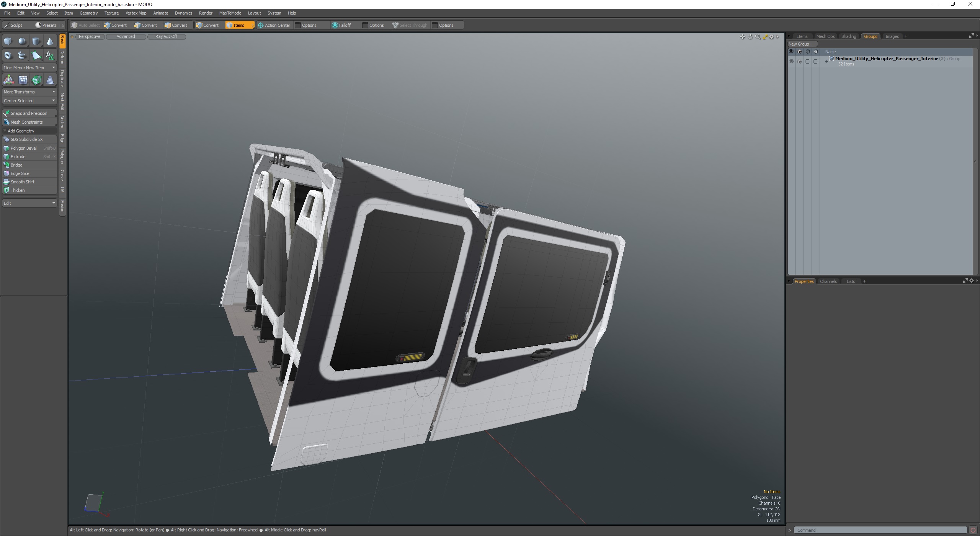Click the Polygon Bevel tool

pyautogui.click(x=24, y=148)
